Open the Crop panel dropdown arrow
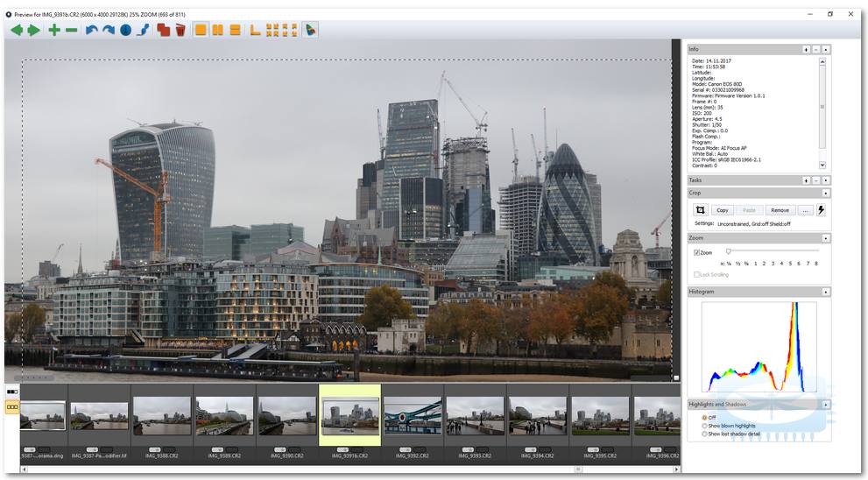 [826, 194]
